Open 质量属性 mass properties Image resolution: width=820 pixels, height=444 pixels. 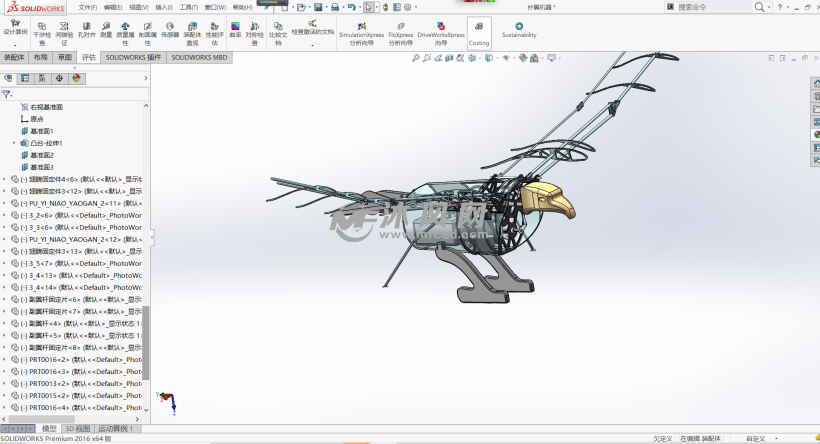(x=125, y=31)
